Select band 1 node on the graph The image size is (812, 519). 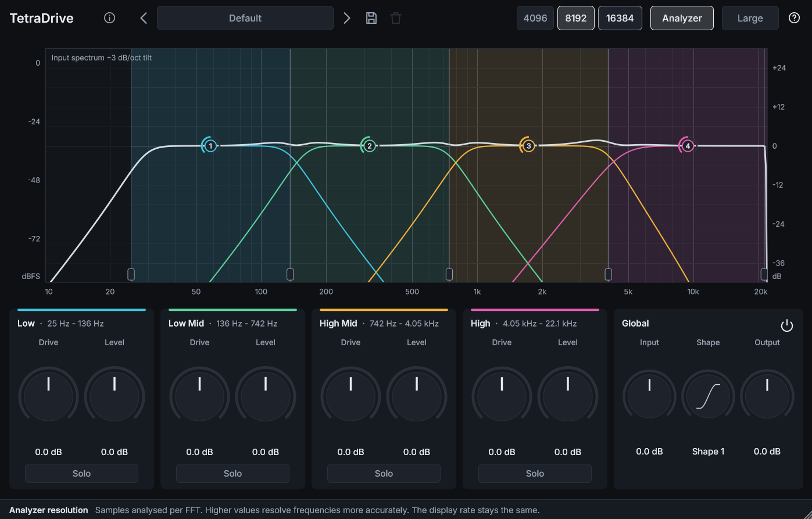tap(210, 146)
